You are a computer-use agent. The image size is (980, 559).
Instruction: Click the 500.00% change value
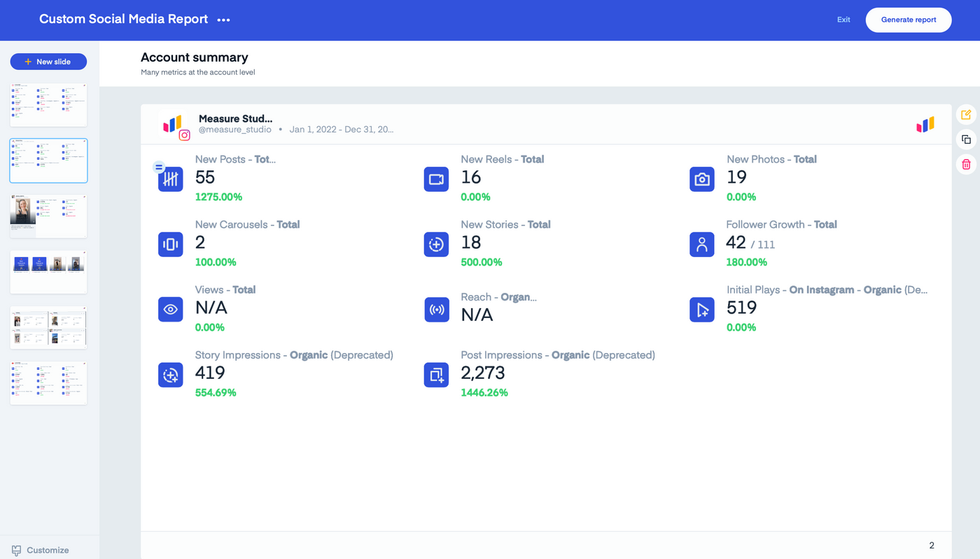coord(482,263)
